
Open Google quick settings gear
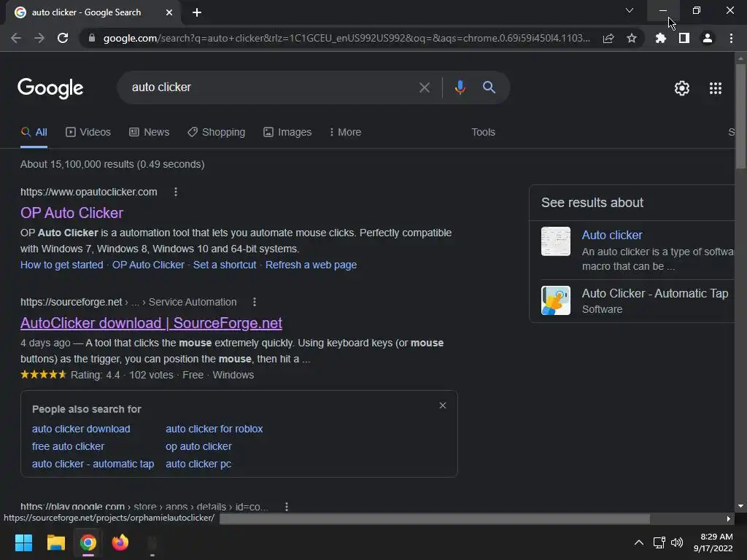[682, 88]
